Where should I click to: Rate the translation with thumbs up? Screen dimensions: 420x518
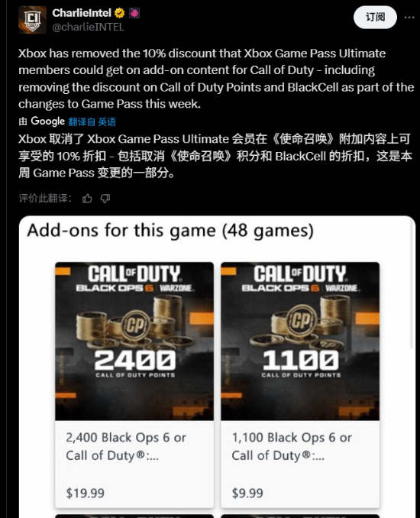coord(87,198)
